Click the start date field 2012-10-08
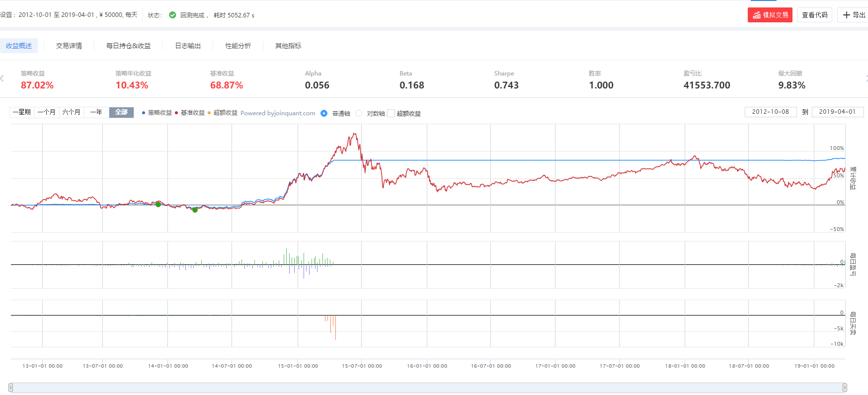 (x=771, y=112)
